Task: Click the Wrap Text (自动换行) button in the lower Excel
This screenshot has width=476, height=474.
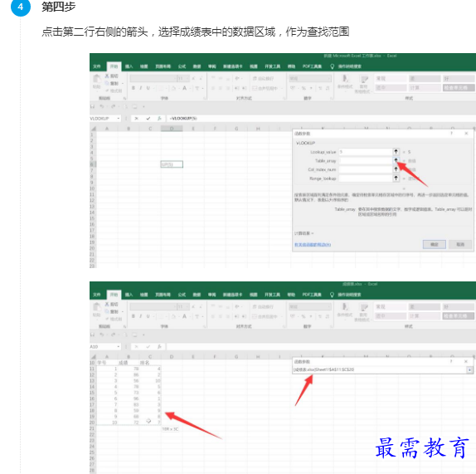Action: (264, 306)
